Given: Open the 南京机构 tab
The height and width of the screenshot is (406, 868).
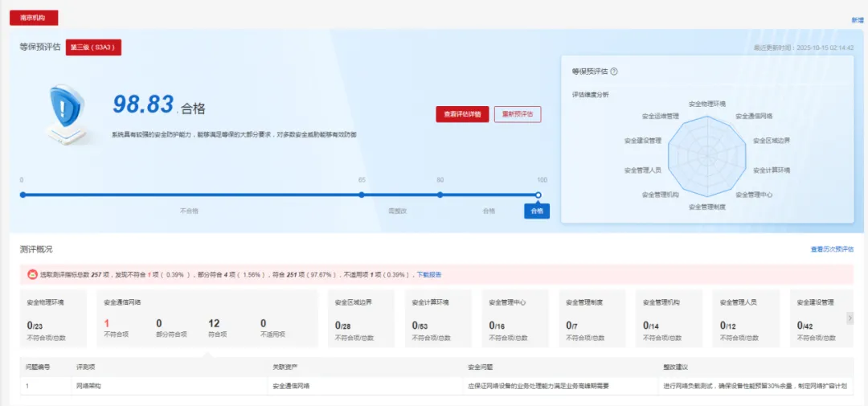Looking at the screenshot, I should pyautogui.click(x=34, y=18).
